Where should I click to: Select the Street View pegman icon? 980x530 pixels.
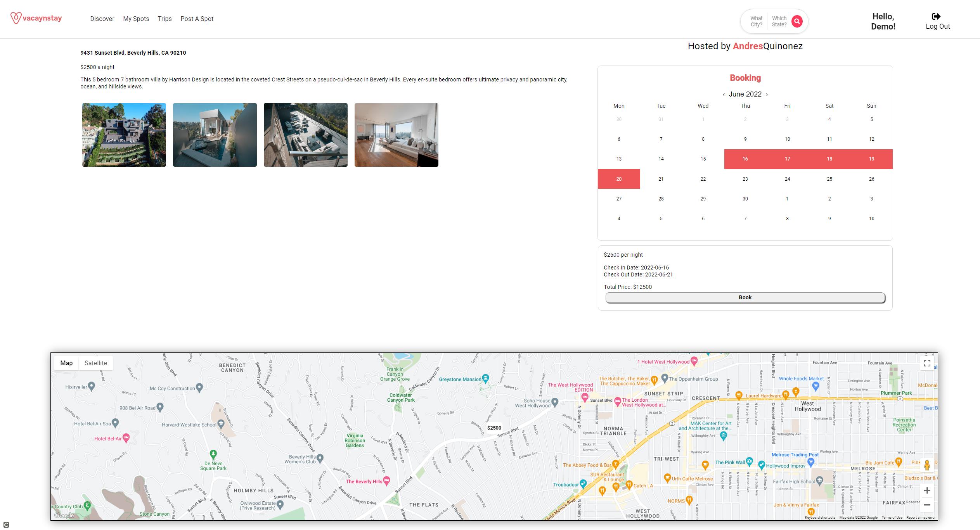tap(927, 465)
